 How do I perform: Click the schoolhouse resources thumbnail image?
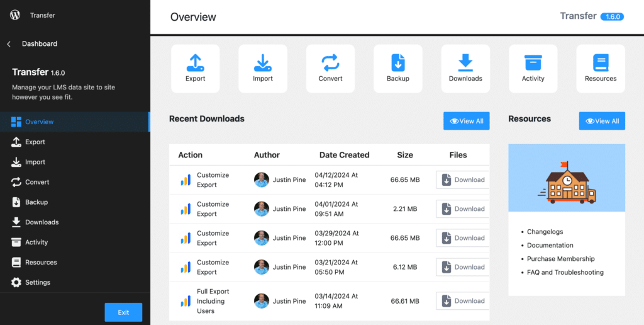[567, 178]
